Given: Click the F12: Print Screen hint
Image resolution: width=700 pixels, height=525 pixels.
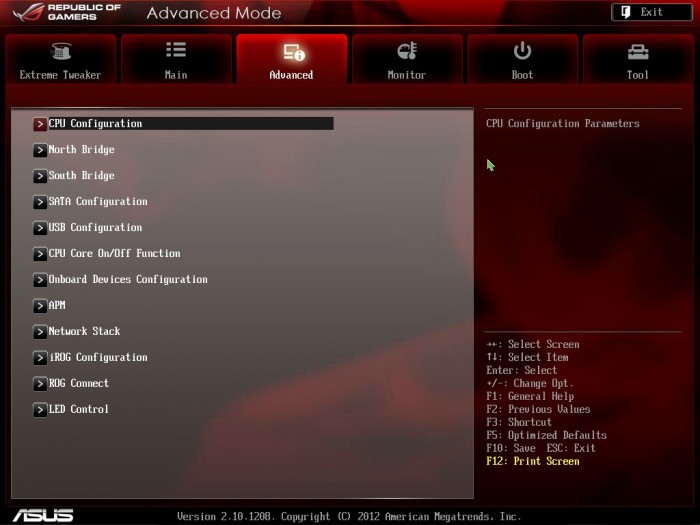Looking at the screenshot, I should [533, 461].
